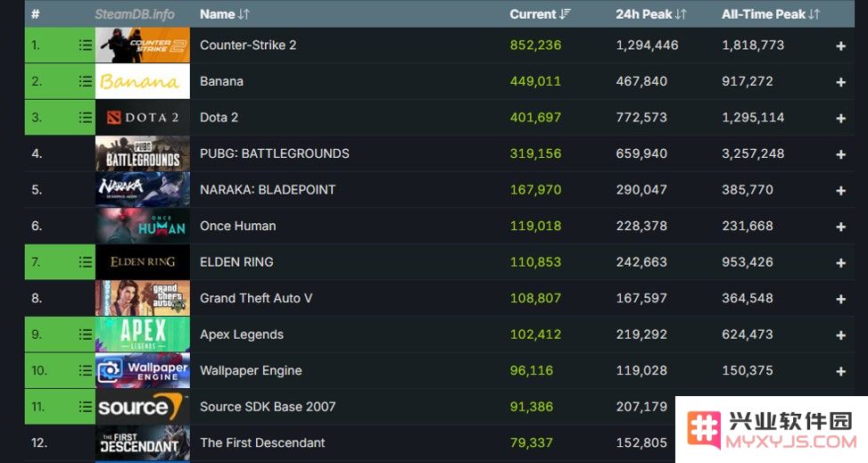Add Grand Theft Auto V with the plus icon
The height and width of the screenshot is (463, 868).
[841, 299]
